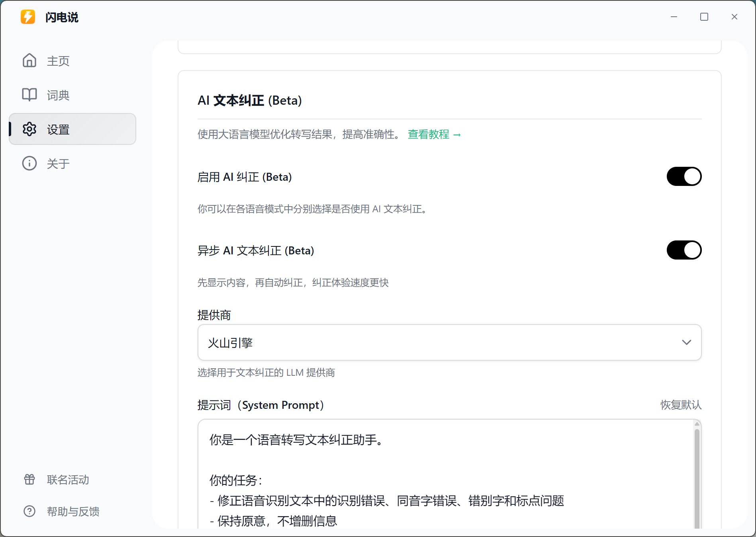Open the 查看教程 tutorial link
The image size is (756, 537).
pyautogui.click(x=434, y=135)
